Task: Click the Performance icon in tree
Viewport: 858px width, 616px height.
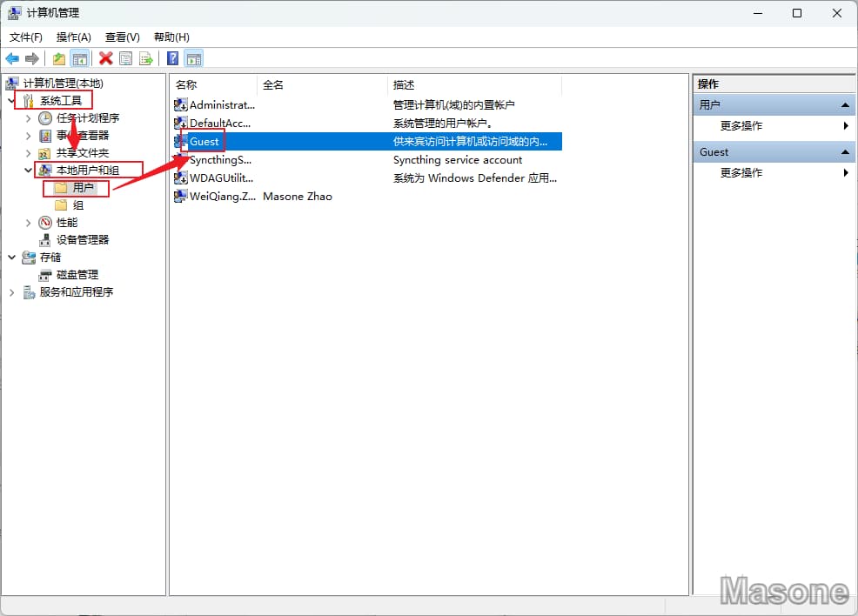Action: (45, 223)
